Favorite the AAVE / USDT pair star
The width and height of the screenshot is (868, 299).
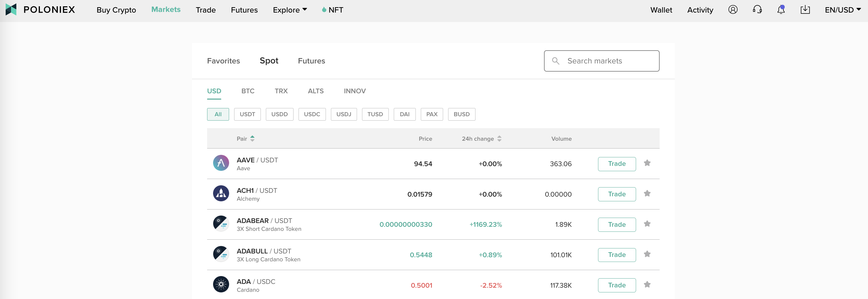coord(647,163)
